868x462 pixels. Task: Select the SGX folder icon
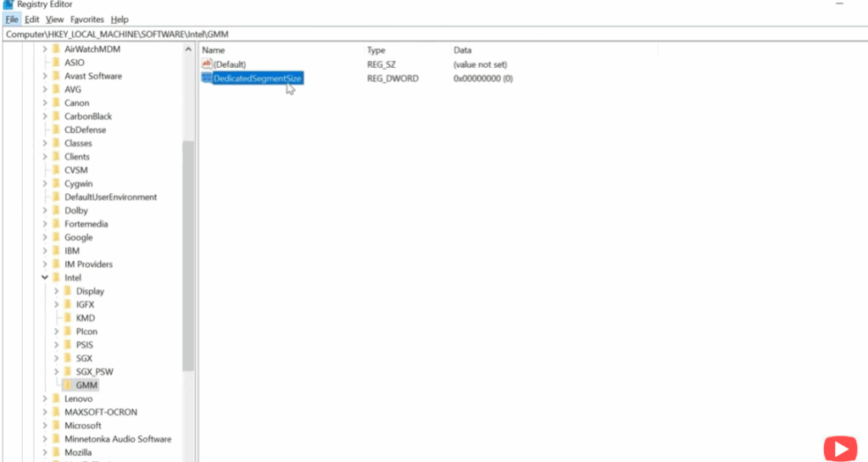68,358
